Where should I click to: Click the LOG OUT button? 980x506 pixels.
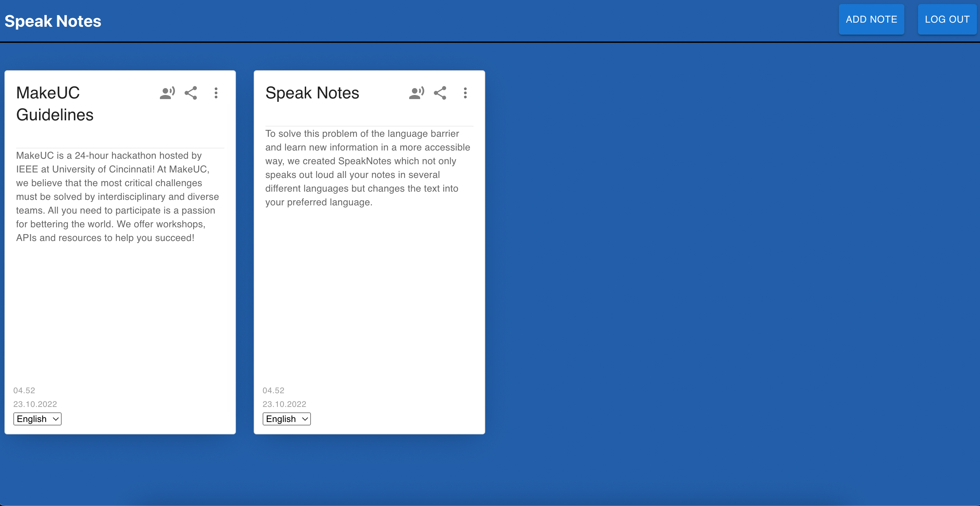coord(947,20)
